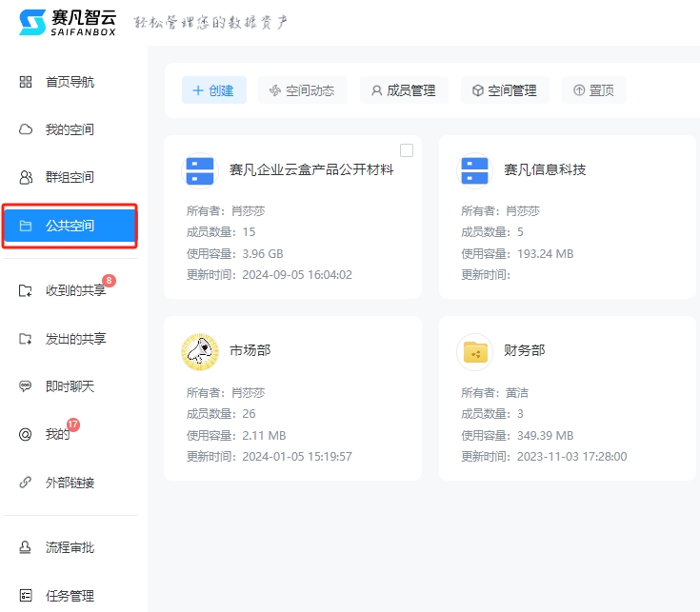Click 成员数量 15 text
700x612 pixels.
pos(221,232)
